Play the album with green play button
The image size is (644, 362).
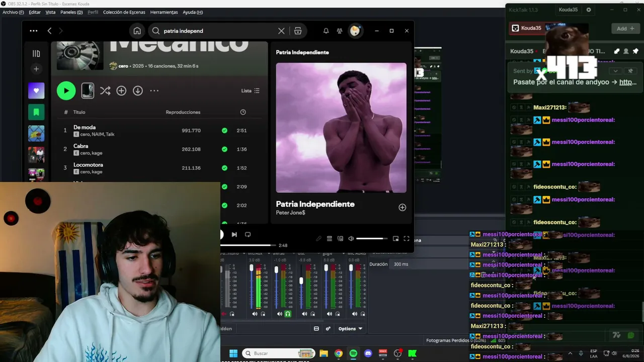point(66,90)
